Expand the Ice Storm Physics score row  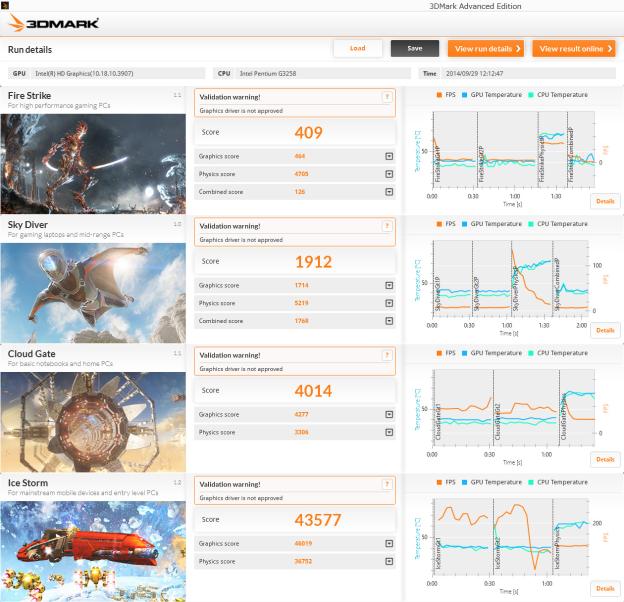click(389, 561)
